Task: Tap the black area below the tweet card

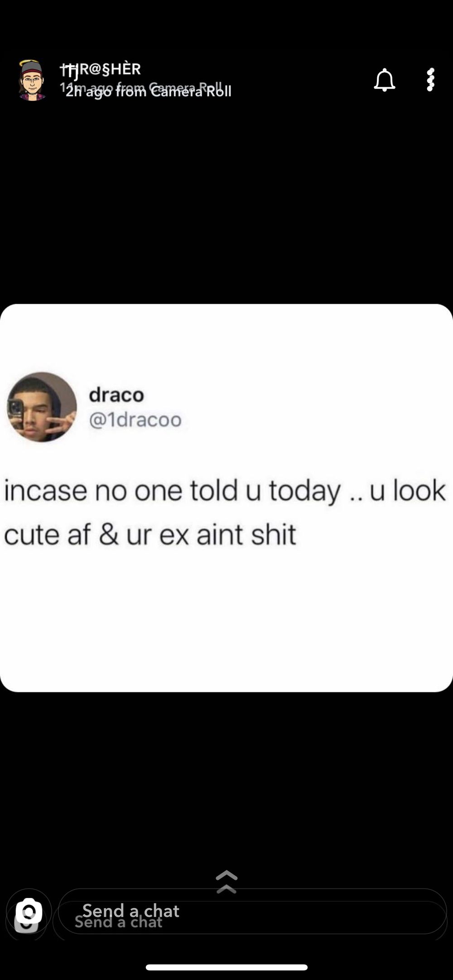Action: [x=226, y=779]
